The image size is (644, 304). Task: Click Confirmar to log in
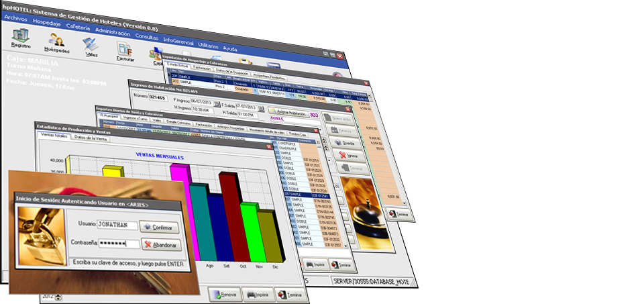coord(160,227)
